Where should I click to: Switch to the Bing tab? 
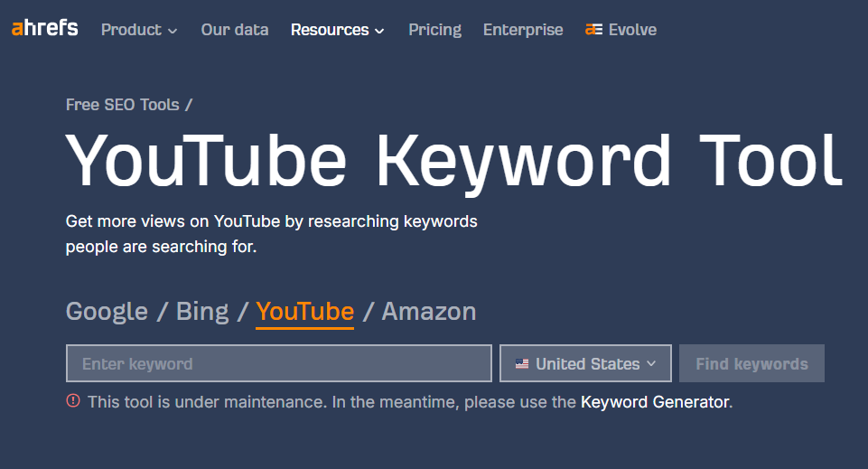pyautogui.click(x=202, y=312)
